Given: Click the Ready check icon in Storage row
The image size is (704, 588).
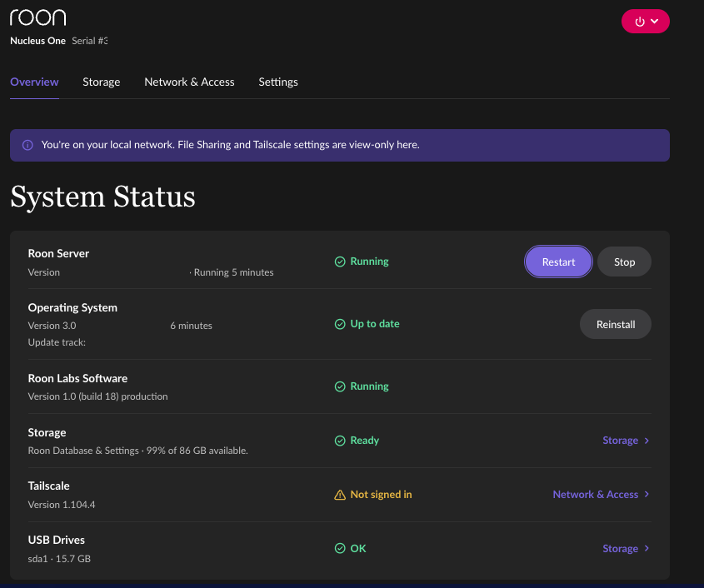Looking at the screenshot, I should pyautogui.click(x=340, y=441).
